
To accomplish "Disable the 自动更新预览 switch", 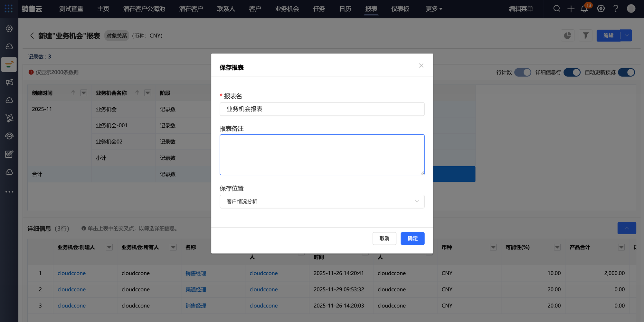I will click(x=626, y=72).
